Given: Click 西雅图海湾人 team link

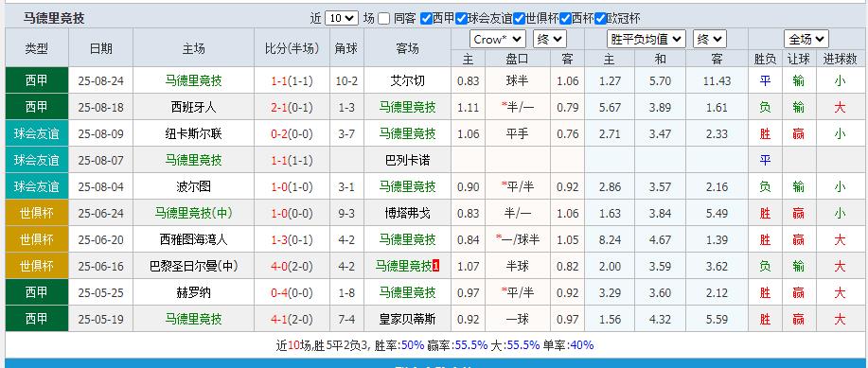Looking at the screenshot, I should click(193, 239).
